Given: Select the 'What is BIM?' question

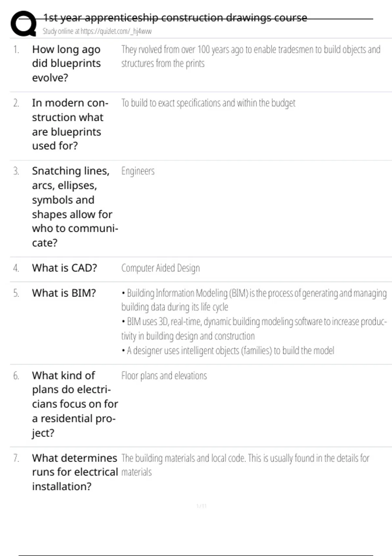Looking at the screenshot, I should [x=64, y=293].
